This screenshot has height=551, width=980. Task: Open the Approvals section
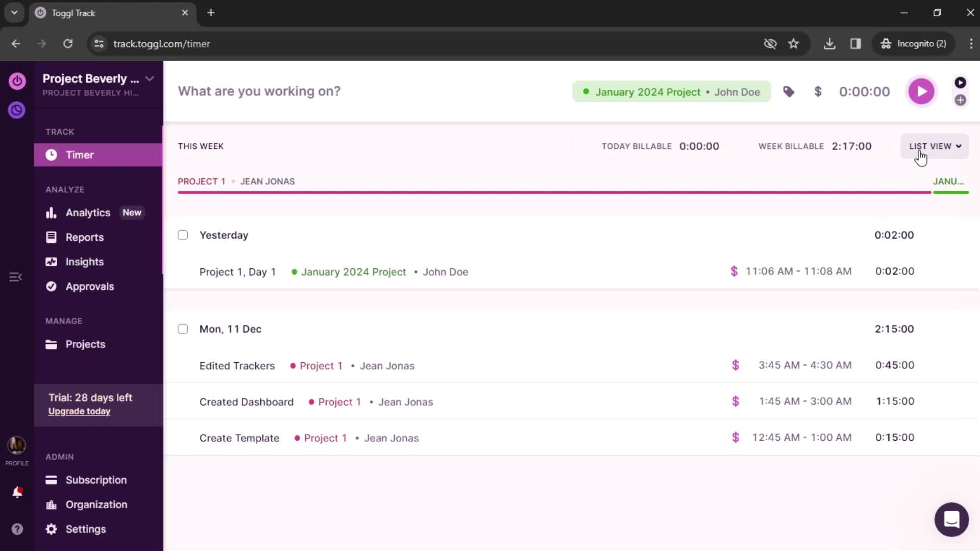click(x=89, y=286)
